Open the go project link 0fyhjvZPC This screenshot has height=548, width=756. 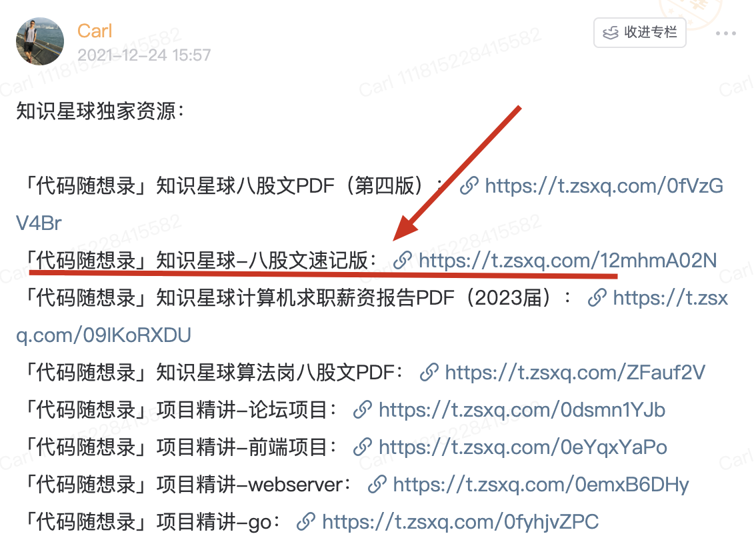click(x=461, y=522)
